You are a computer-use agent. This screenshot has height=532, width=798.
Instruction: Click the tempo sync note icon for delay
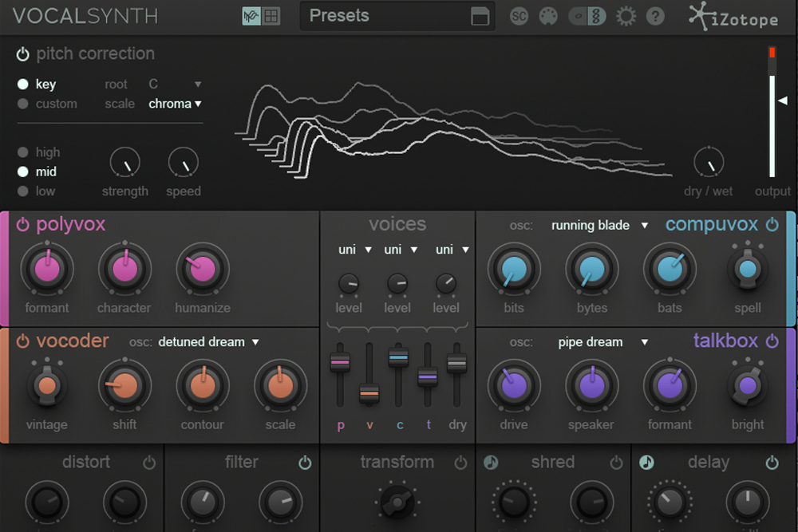(x=646, y=463)
